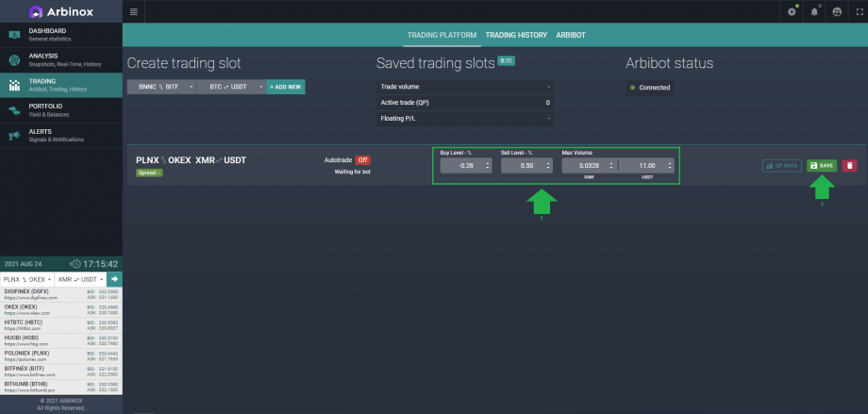Open the digifinex.com link

click(30, 298)
